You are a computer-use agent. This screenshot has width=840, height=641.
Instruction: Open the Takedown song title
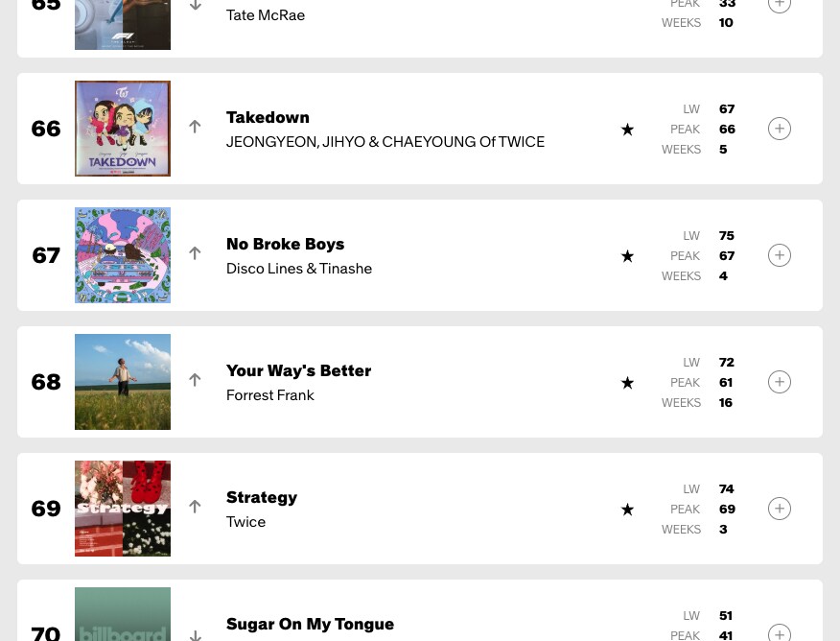point(268,117)
